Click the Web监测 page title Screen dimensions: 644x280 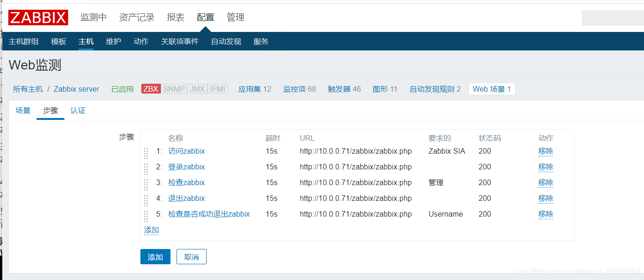[35, 65]
